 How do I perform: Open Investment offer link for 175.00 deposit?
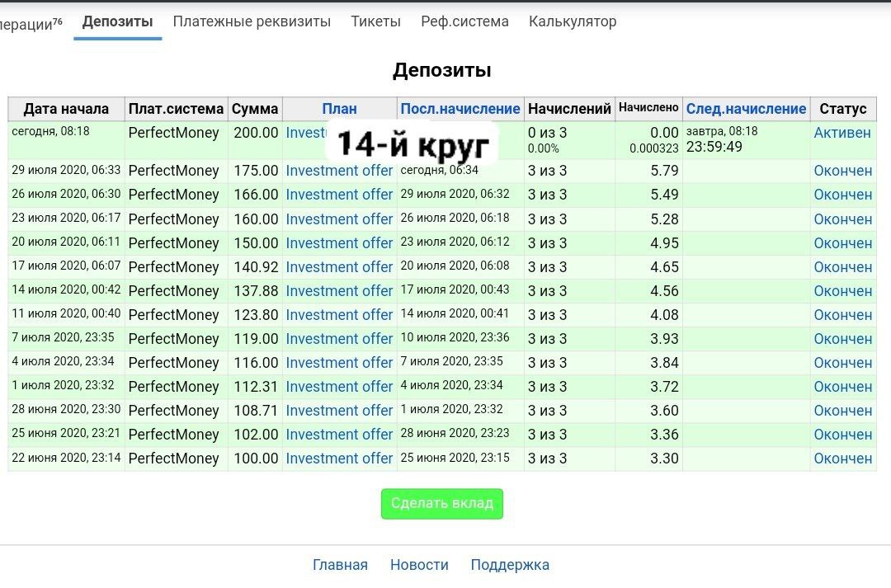click(339, 171)
